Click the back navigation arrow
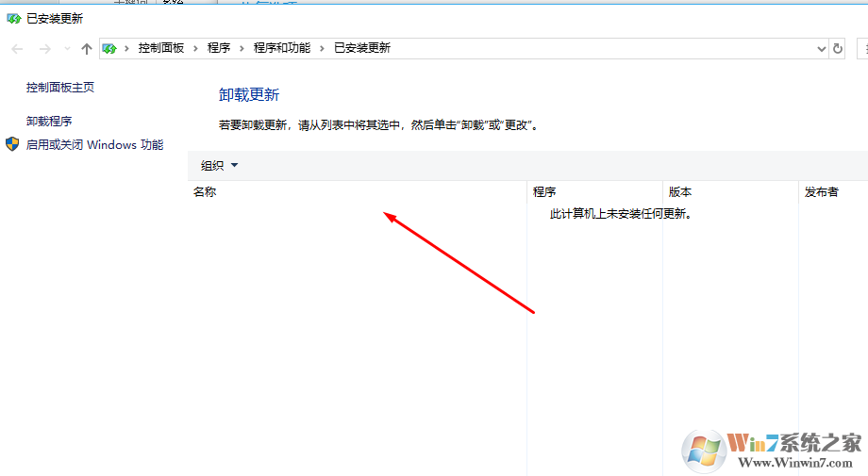This screenshot has width=868, height=476. point(17,49)
